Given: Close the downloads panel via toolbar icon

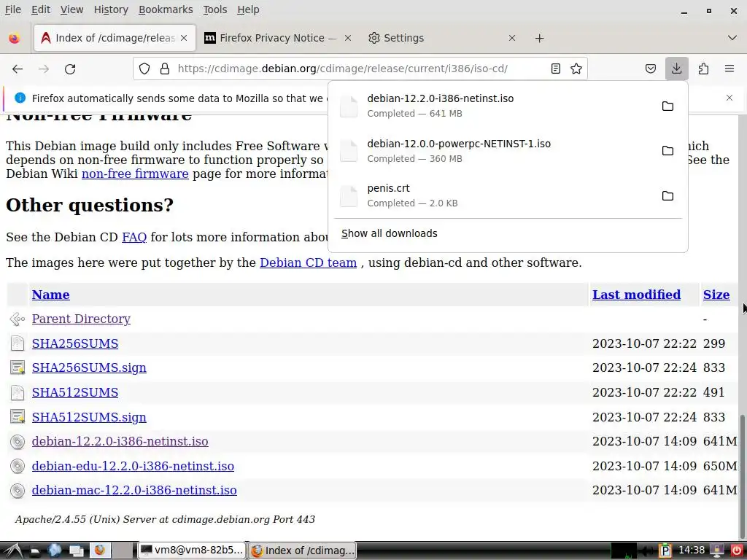Looking at the screenshot, I should pos(676,69).
